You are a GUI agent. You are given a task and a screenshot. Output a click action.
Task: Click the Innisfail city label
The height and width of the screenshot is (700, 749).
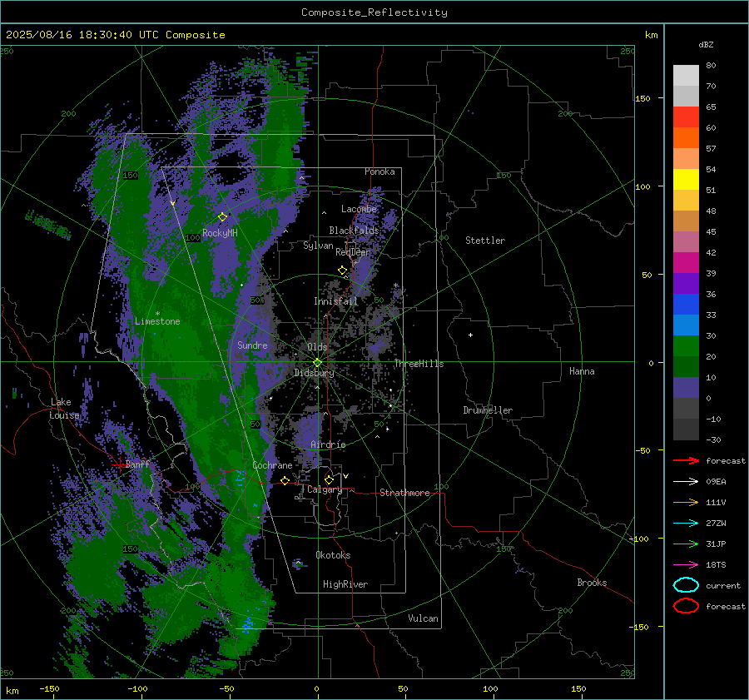tap(336, 301)
